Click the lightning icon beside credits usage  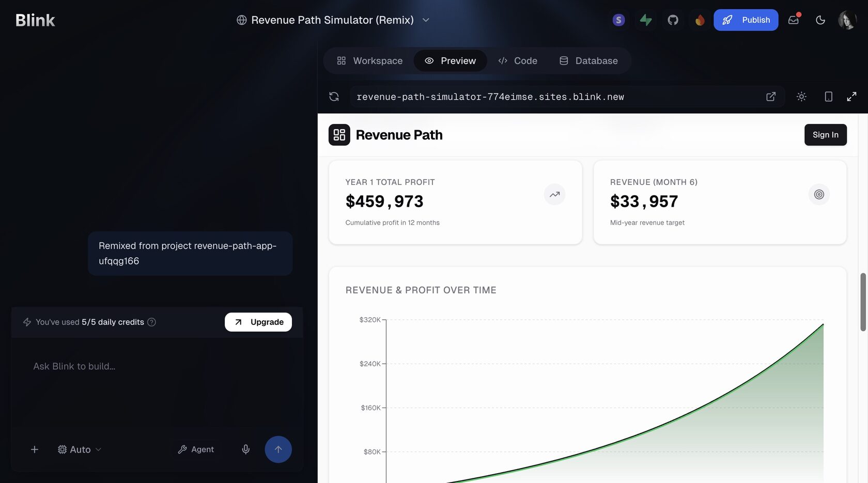27,322
